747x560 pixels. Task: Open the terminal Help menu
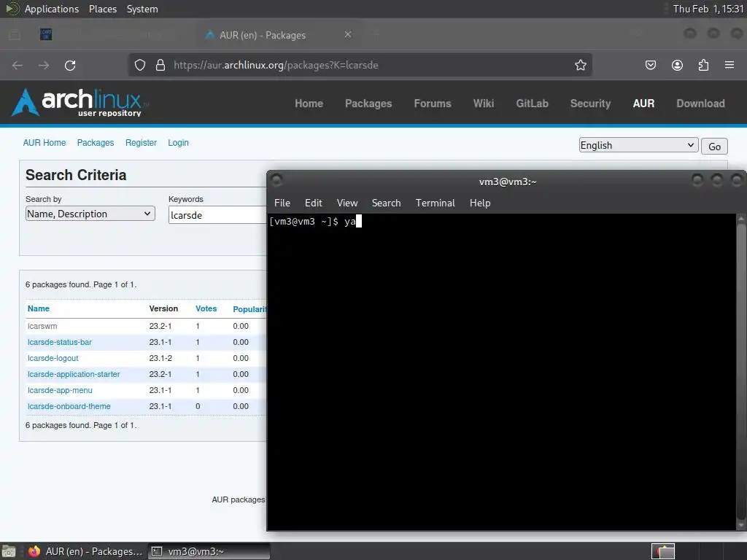click(480, 203)
